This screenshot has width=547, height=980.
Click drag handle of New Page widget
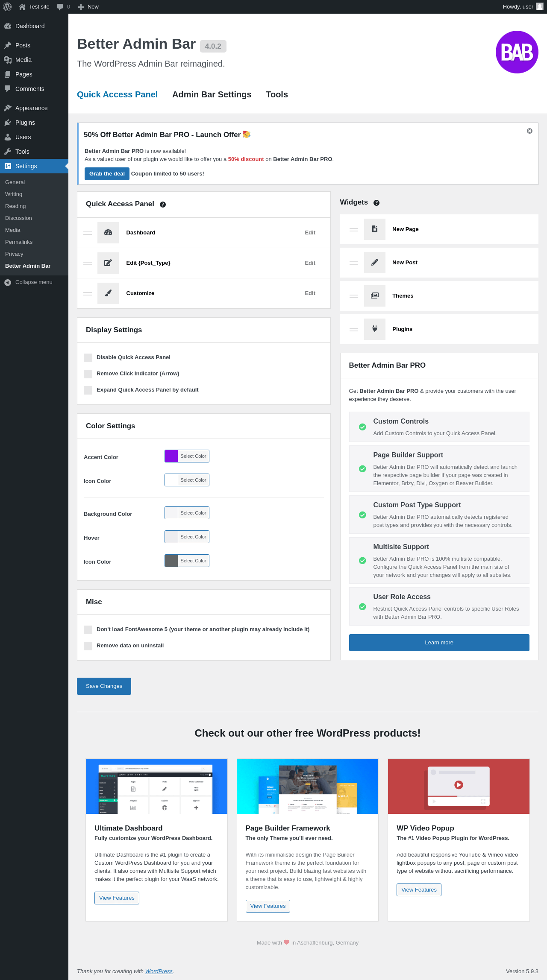click(x=354, y=230)
